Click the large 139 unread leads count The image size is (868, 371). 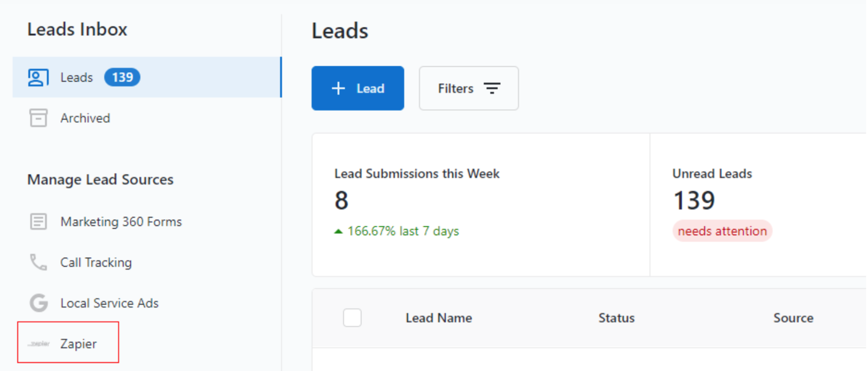coord(694,200)
